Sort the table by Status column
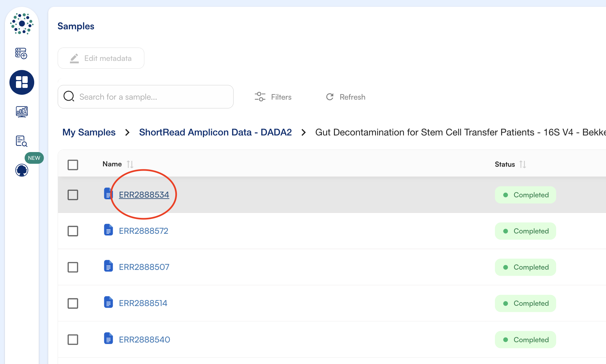The width and height of the screenshot is (606, 364). tap(523, 164)
